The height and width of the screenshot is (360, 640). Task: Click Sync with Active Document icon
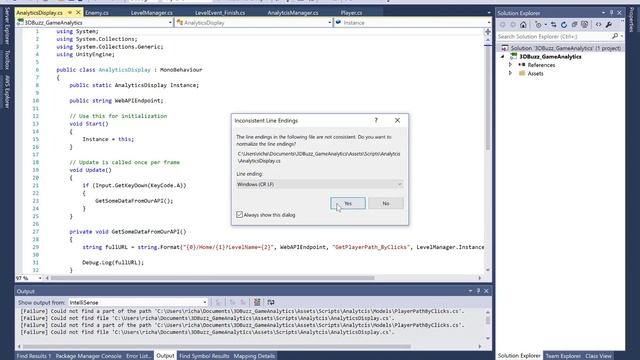pos(553,25)
